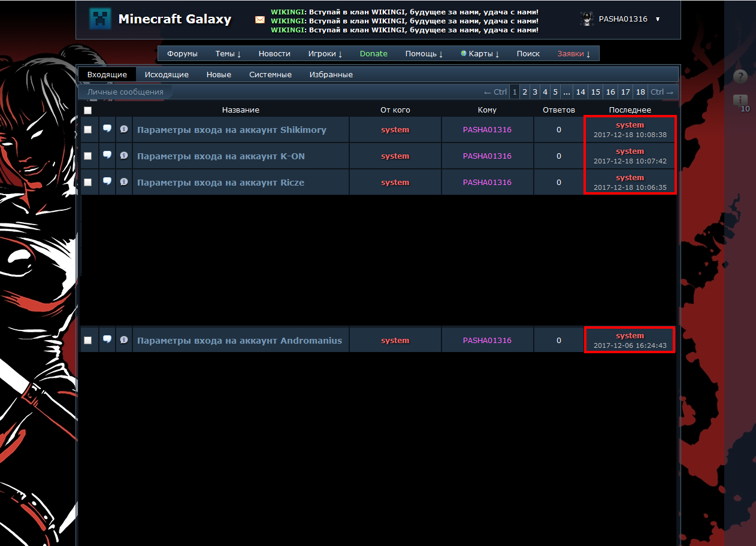This screenshot has height=546, width=756.
Task: Switch to the Системные tab
Action: coord(270,75)
